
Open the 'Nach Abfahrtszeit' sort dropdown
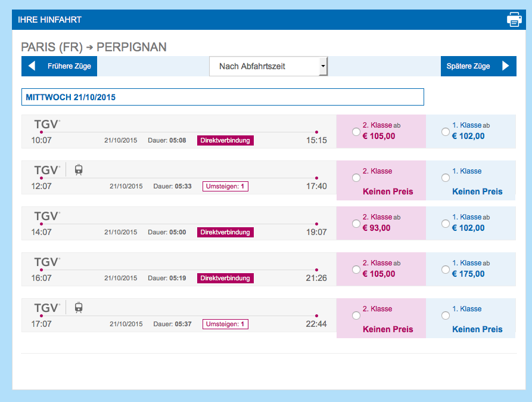click(x=268, y=66)
